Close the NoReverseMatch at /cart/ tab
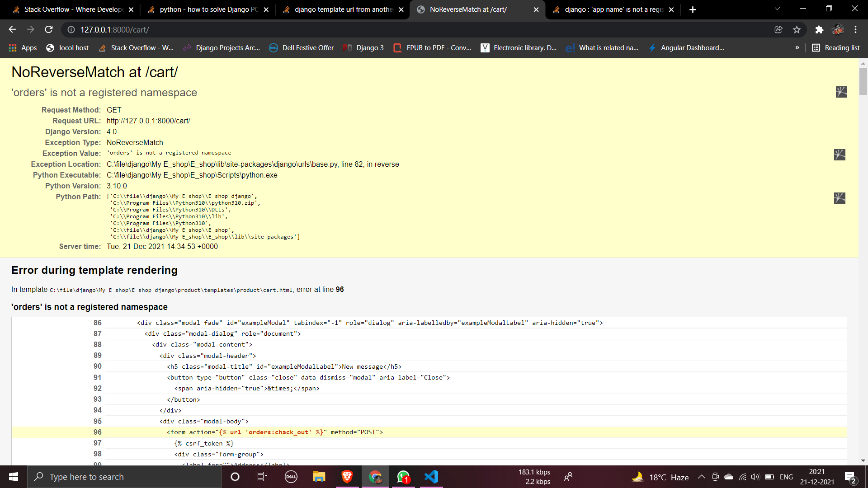Viewport: 868px width, 488px height. [536, 9]
